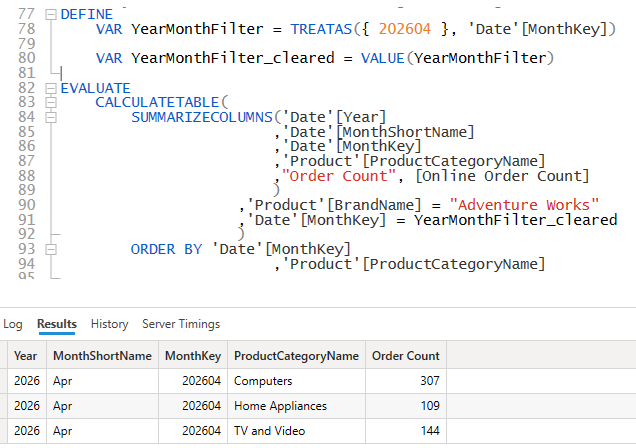
Task: Select Apr cell in Home Appliances row
Action: click(x=102, y=406)
